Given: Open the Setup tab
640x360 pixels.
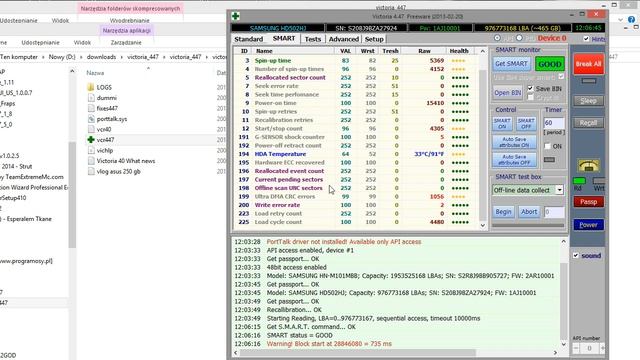Looking at the screenshot, I should pos(374,39).
